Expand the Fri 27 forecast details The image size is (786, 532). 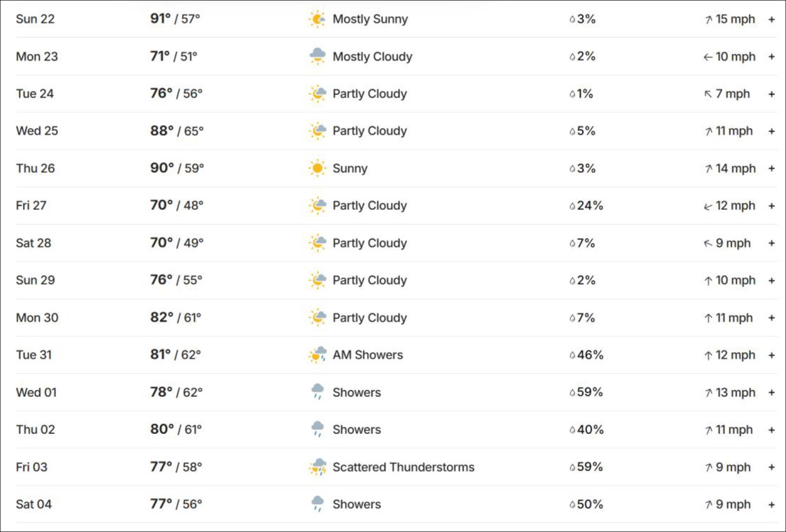(772, 206)
